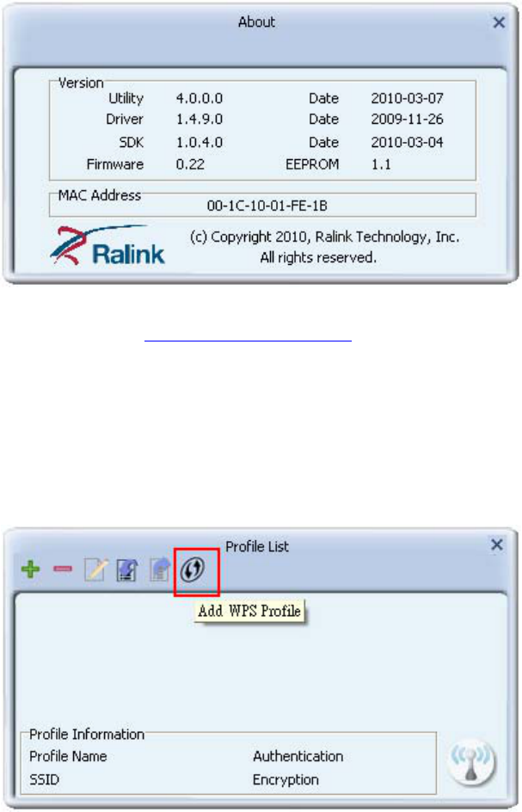522x812 pixels.
Task: Click the date 2009-11-26
Action: (407, 119)
